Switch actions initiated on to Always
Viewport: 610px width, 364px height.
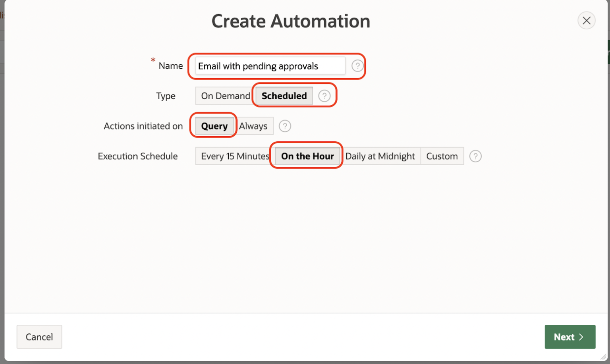(253, 126)
